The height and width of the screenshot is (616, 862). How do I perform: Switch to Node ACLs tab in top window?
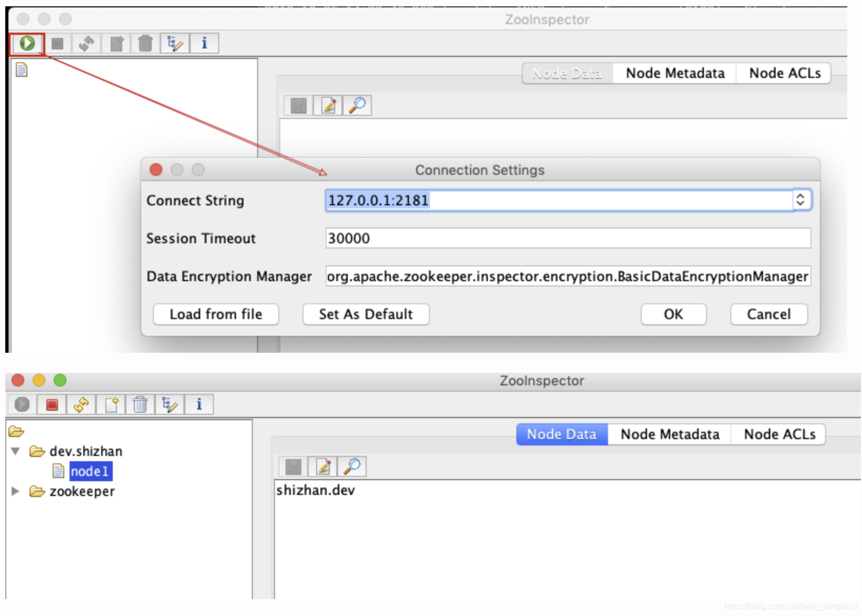(785, 73)
